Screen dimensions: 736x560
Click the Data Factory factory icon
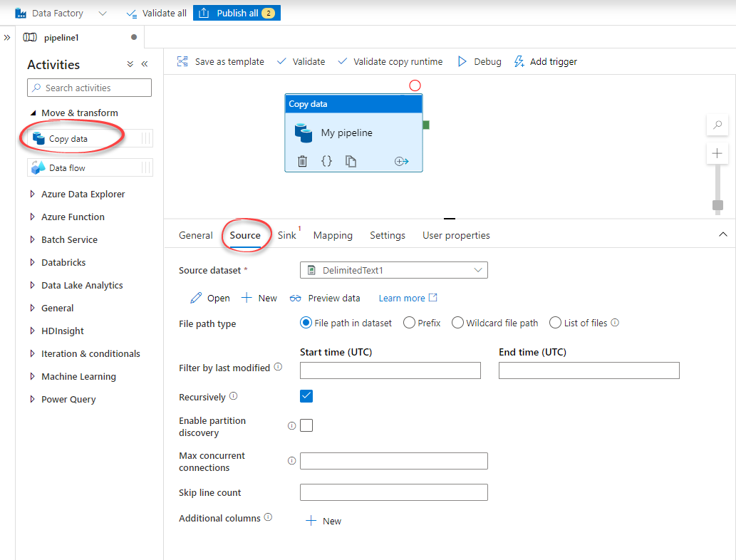(x=21, y=13)
